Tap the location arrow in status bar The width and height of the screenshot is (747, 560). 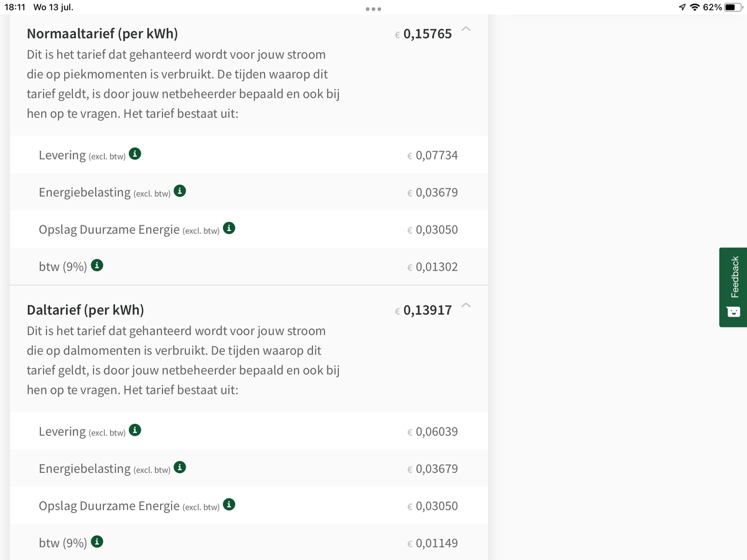point(683,7)
